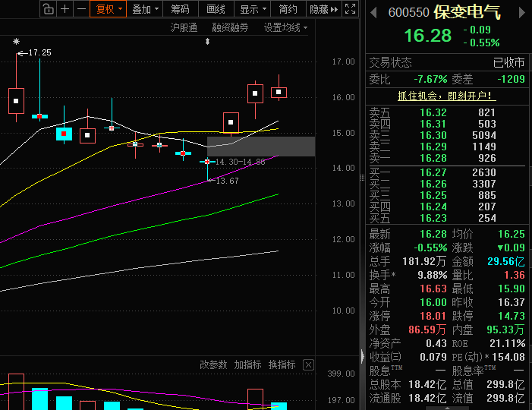Click the panel splitter handle between chart and quotes
The width and height of the screenshot is (532, 410).
(x=362, y=177)
